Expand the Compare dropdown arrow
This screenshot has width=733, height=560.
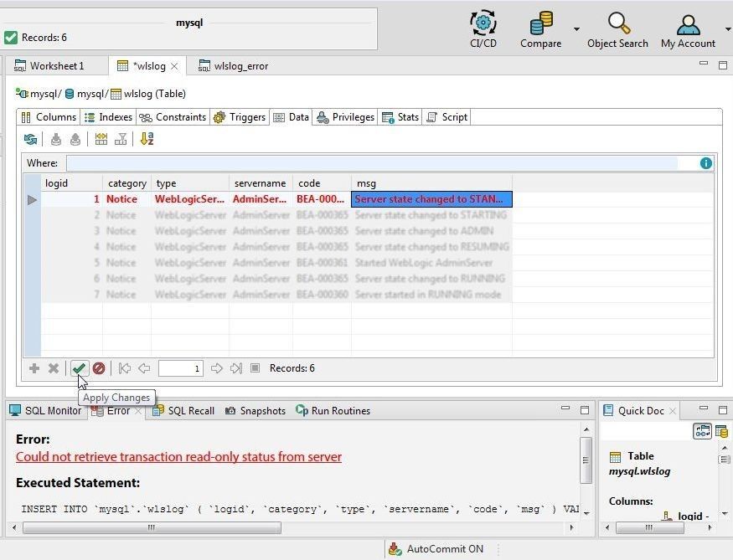pyautogui.click(x=576, y=29)
